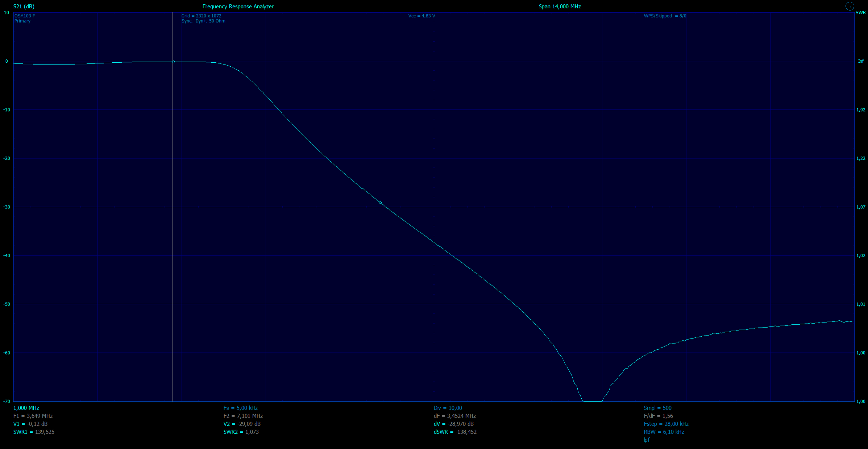Click the round dial icon above SWR

[850, 6]
